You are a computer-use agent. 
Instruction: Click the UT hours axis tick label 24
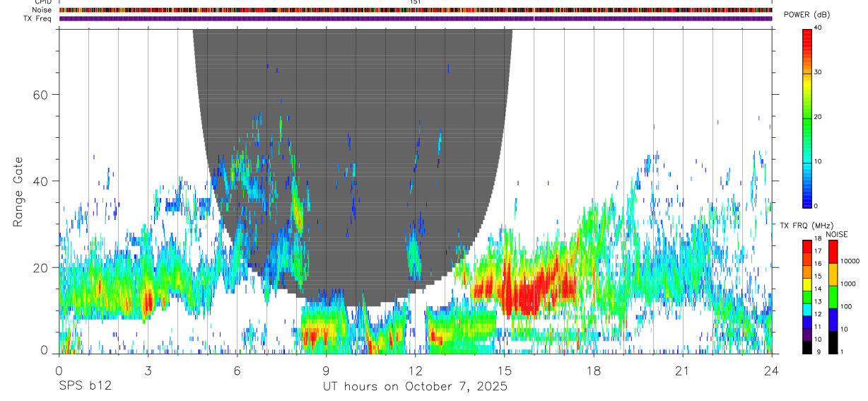[x=772, y=370]
